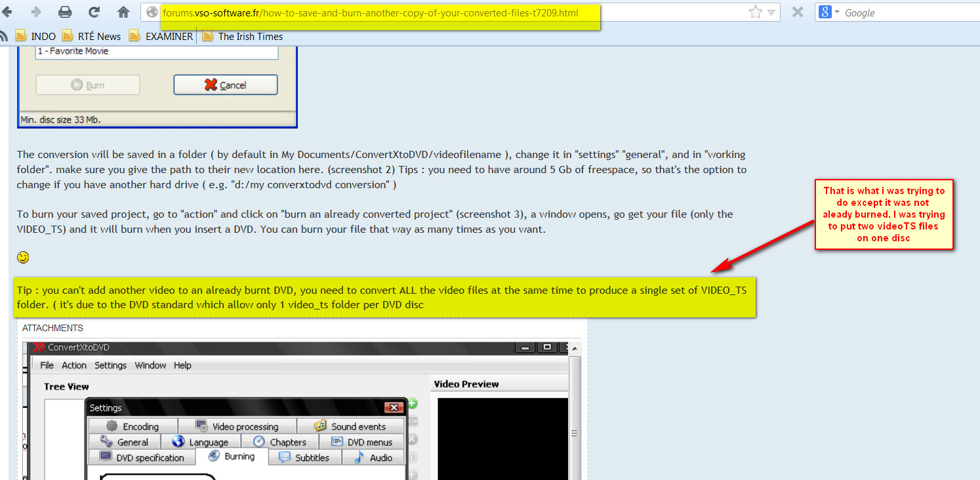Maximize the ConvertXtoDVD window in the screenshot
The height and width of the screenshot is (480, 980).
(547, 347)
